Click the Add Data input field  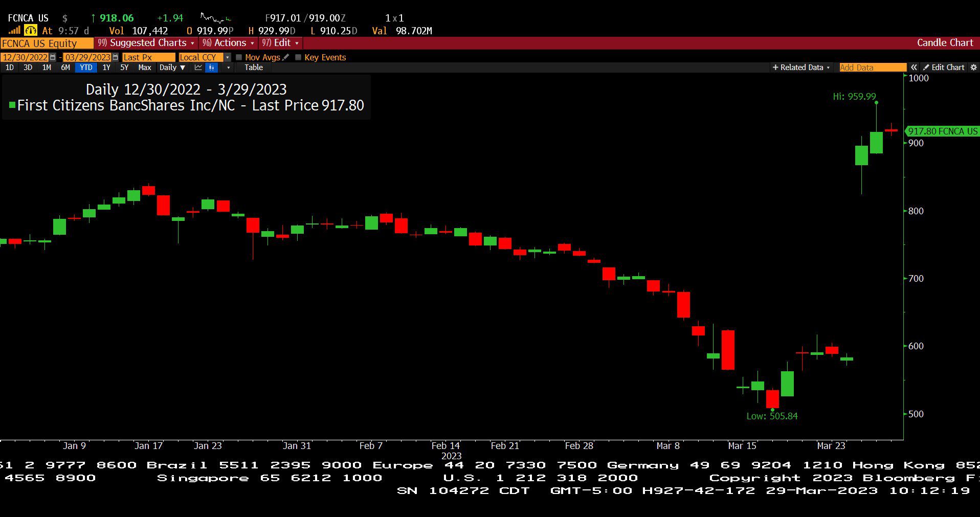(873, 68)
